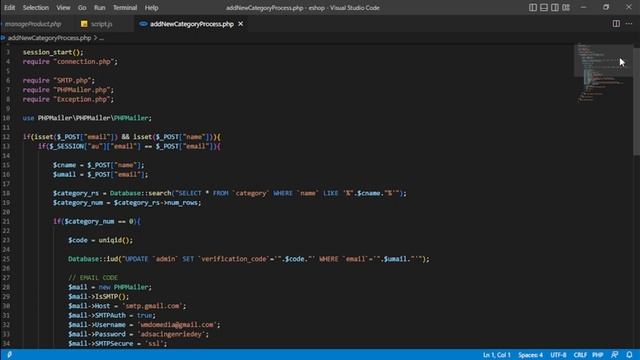Change language mode via PHP indicator
This screenshot has height=360, width=640.
(598, 355)
